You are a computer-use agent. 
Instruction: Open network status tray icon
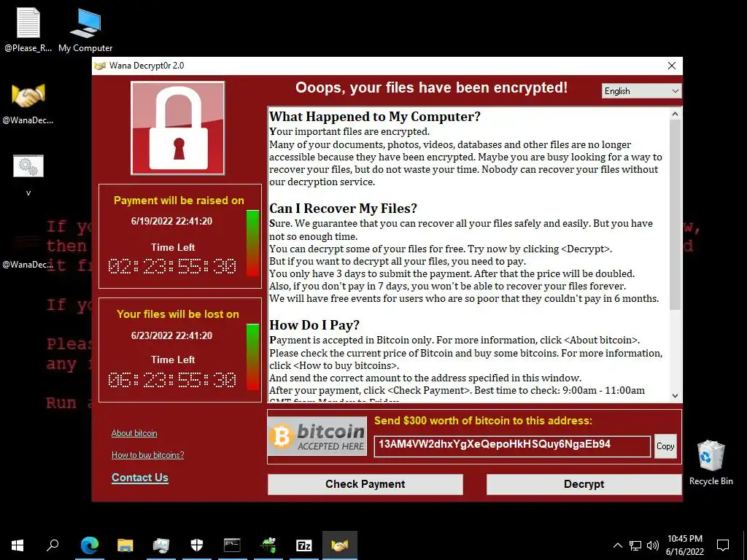pos(635,545)
